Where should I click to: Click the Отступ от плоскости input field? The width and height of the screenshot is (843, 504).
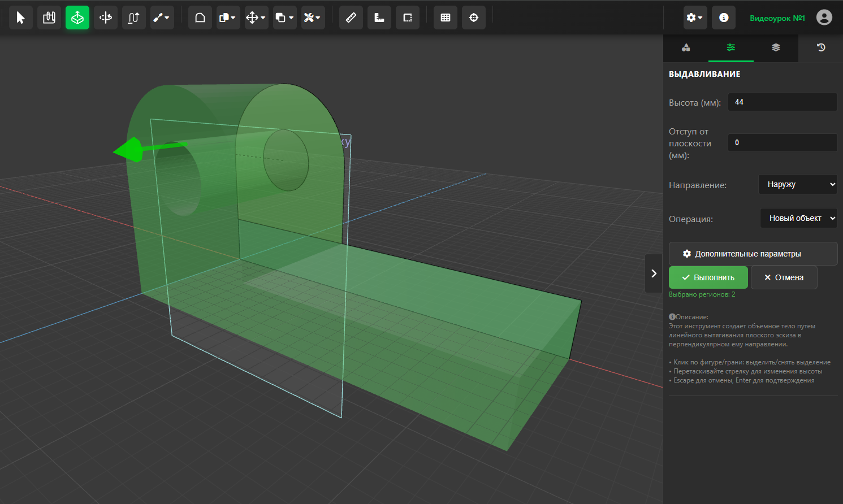pos(783,142)
